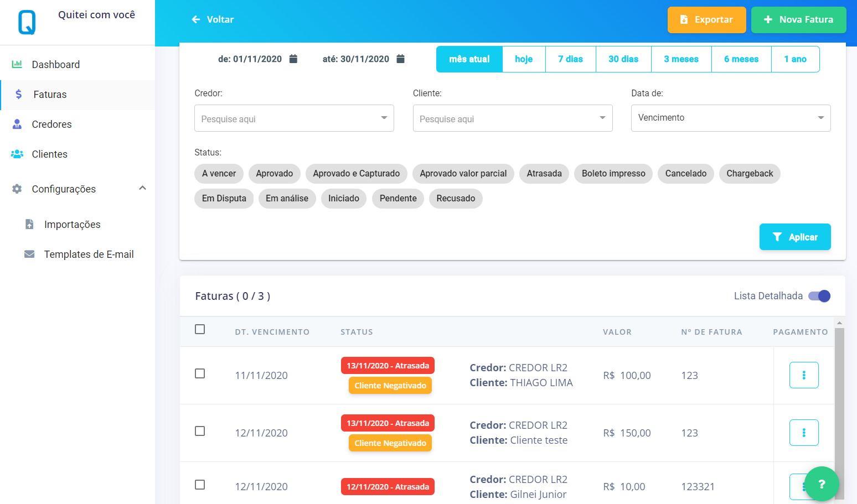
Task: Open the Data de Vencimento dropdown
Action: coord(731,118)
